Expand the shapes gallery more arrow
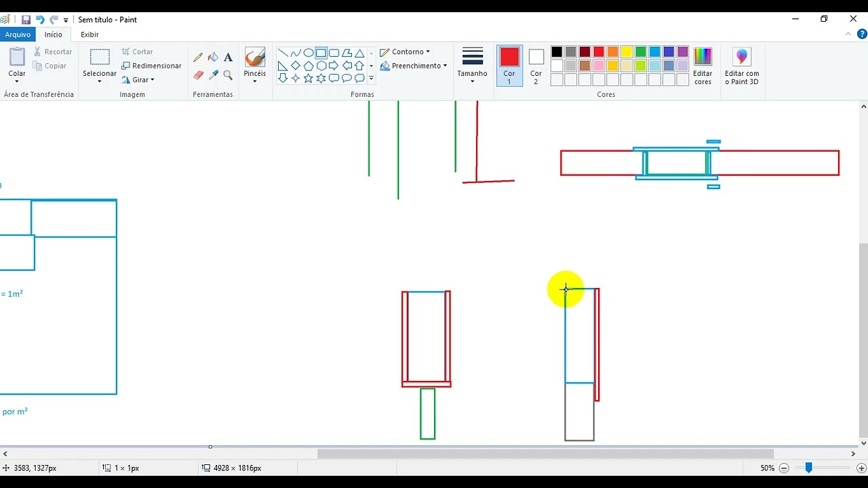Viewport: 868px width, 488px height. pos(371,79)
